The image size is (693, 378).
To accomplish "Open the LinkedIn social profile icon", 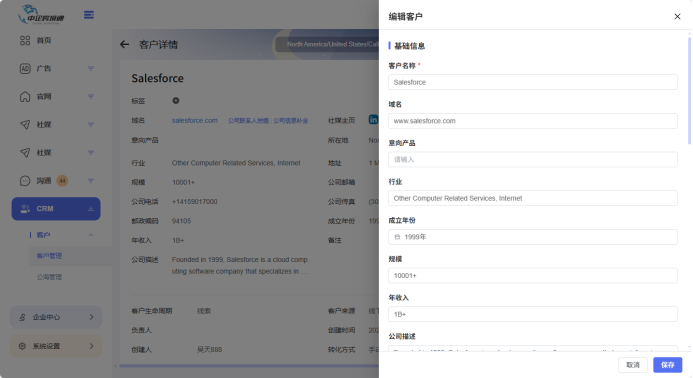I will pyautogui.click(x=373, y=120).
